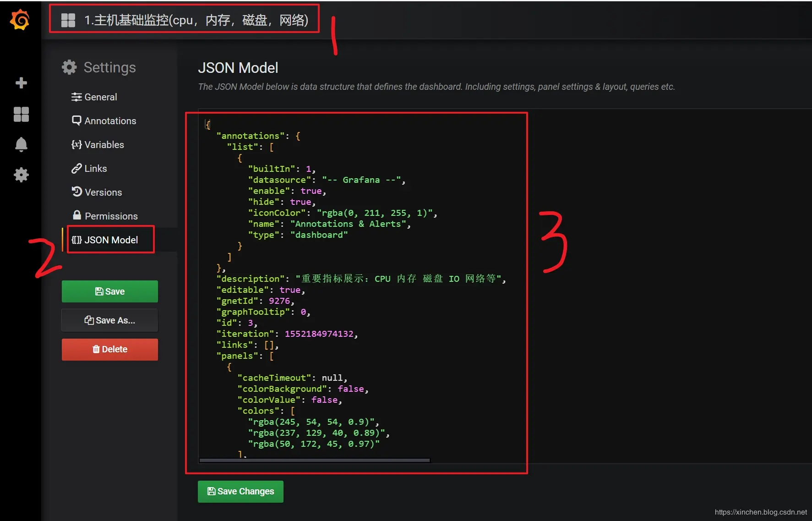Open the Configuration gear in sidebar
This screenshot has width=812, height=521.
pos(21,175)
